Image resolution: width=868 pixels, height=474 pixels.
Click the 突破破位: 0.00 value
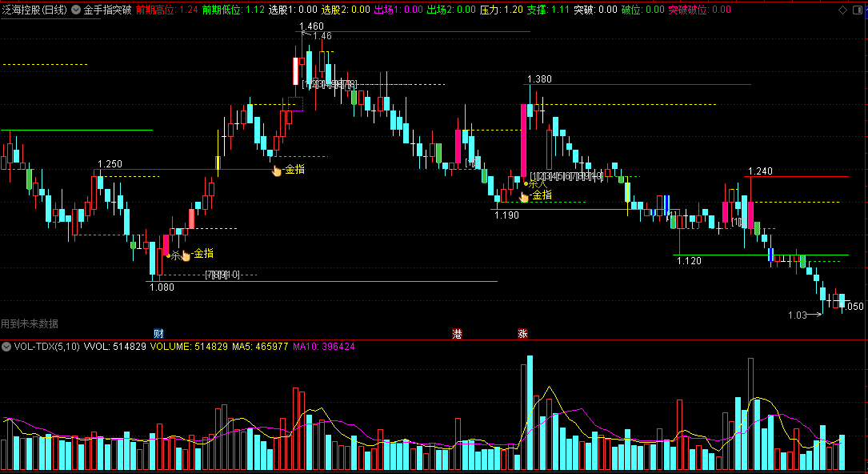(700, 10)
